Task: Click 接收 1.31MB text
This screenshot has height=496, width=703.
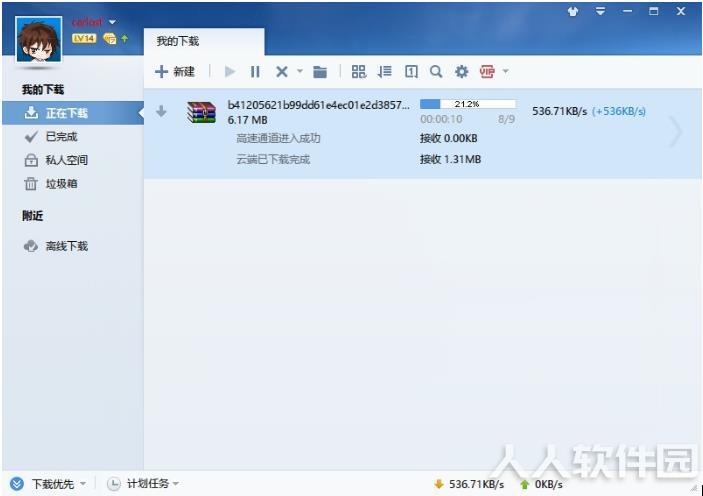Action: (x=450, y=159)
